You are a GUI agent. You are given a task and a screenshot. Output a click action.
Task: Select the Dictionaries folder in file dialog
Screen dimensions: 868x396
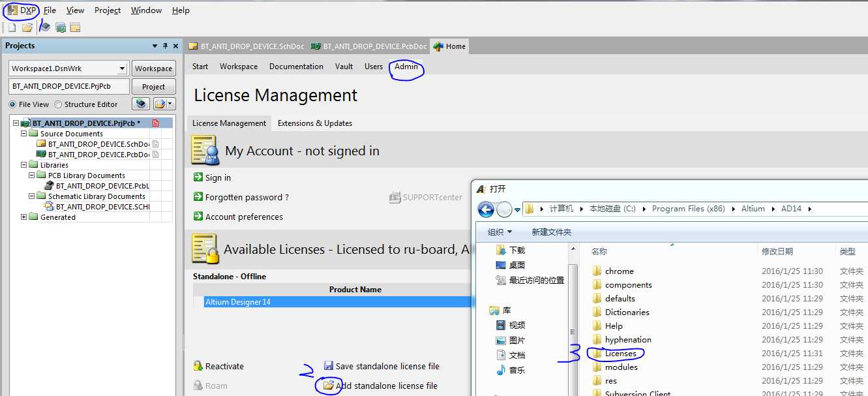pyautogui.click(x=621, y=312)
